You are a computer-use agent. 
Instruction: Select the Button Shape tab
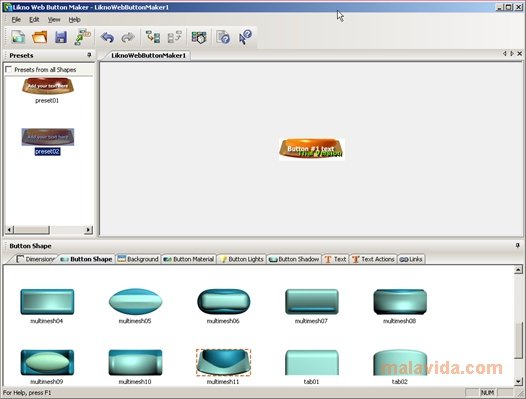click(87, 259)
